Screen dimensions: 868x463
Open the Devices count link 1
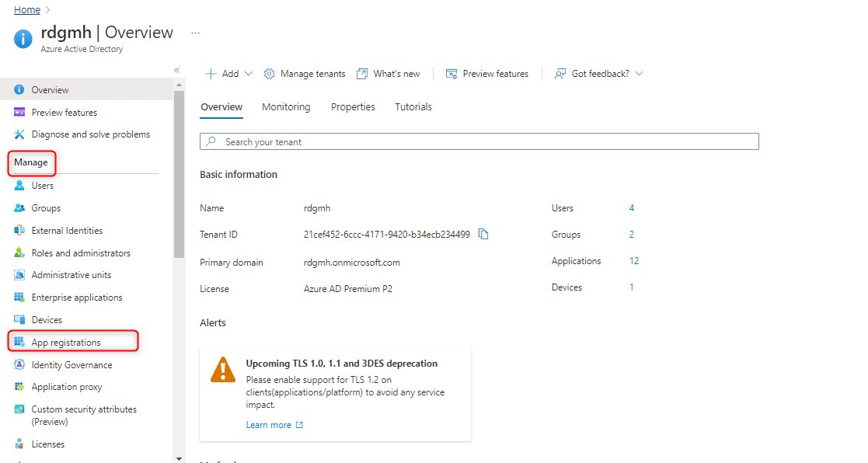(631, 287)
